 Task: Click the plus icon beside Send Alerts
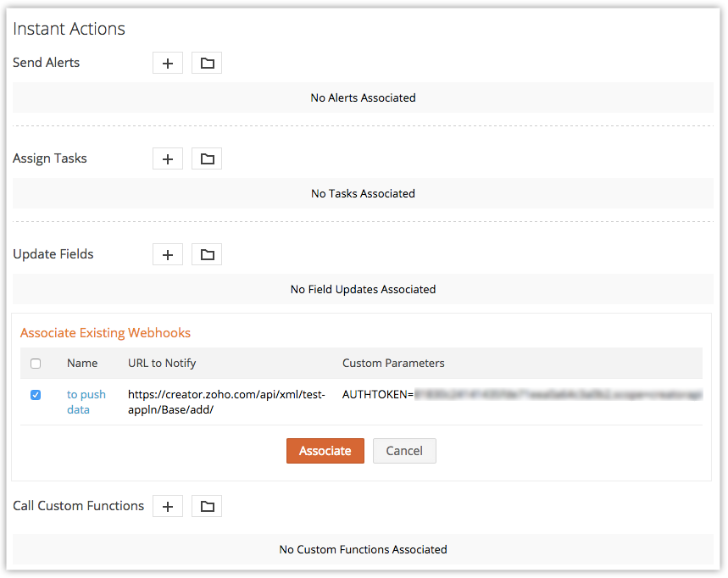[168, 63]
